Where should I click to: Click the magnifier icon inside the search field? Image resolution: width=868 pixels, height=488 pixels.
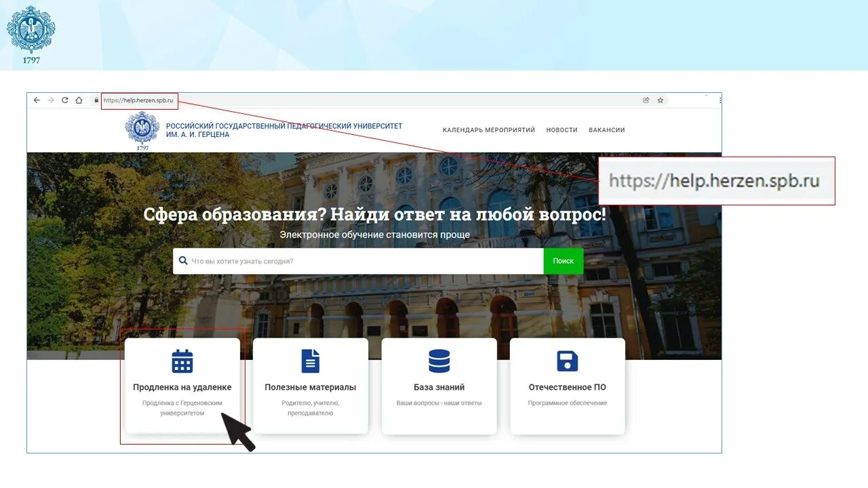tap(182, 260)
